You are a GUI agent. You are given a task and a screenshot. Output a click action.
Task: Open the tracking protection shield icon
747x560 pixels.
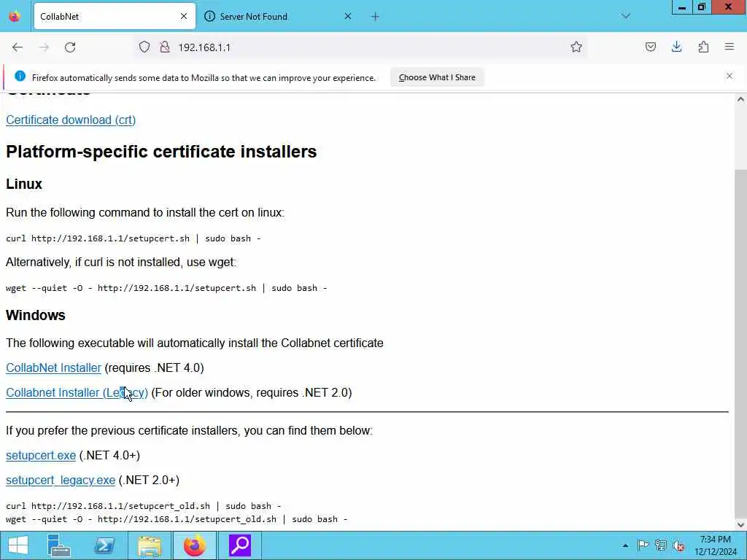click(x=144, y=47)
